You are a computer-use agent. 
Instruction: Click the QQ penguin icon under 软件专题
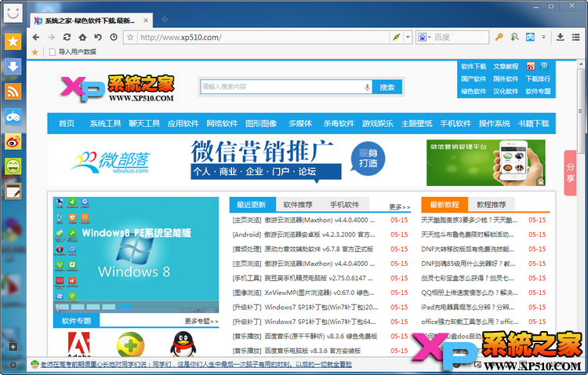pos(183,344)
